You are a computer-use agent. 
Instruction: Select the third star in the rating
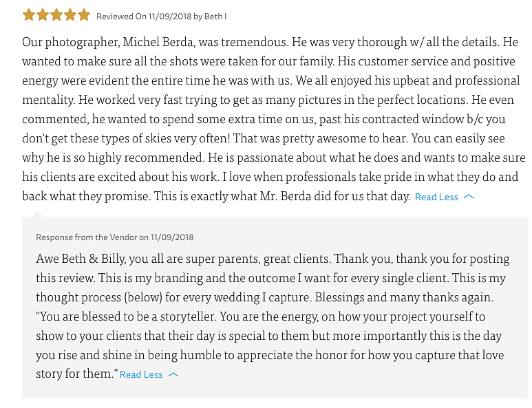pyautogui.click(x=56, y=14)
